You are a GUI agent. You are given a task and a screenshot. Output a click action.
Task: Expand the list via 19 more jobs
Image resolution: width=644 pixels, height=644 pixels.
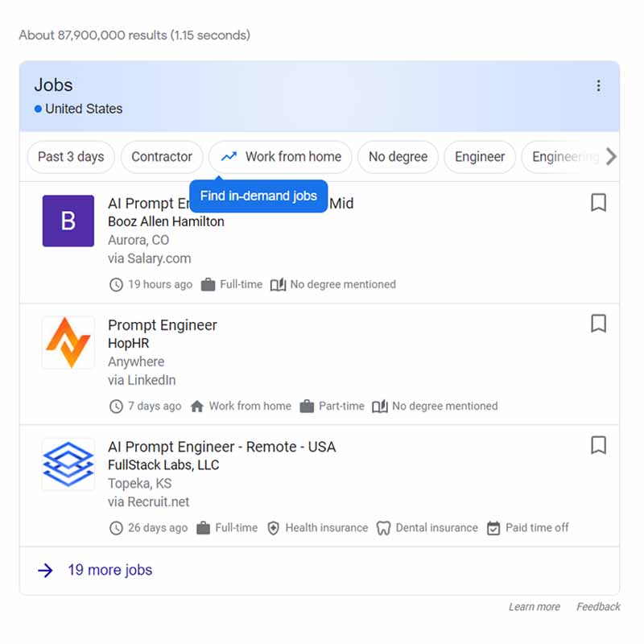click(109, 570)
